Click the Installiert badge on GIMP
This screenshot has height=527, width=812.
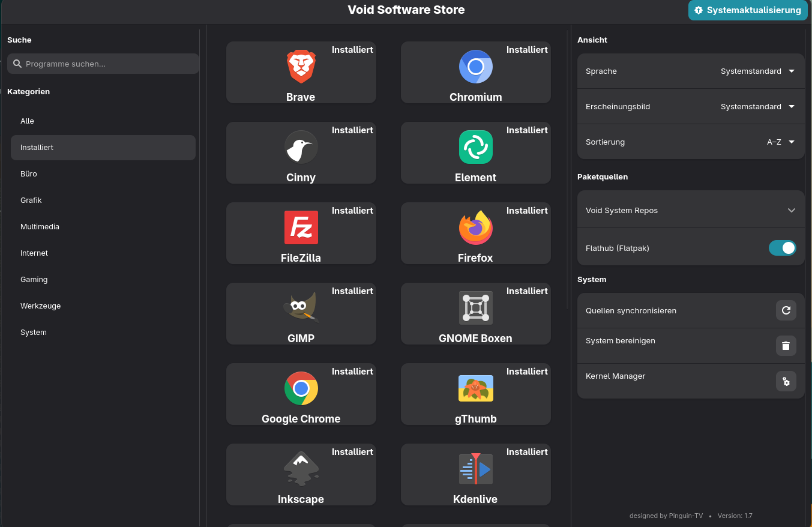352,291
